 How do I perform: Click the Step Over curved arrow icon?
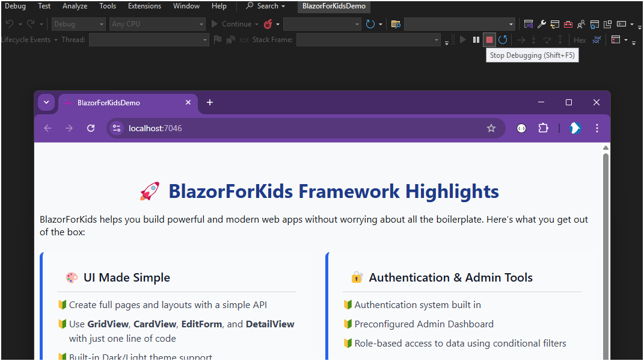547,40
